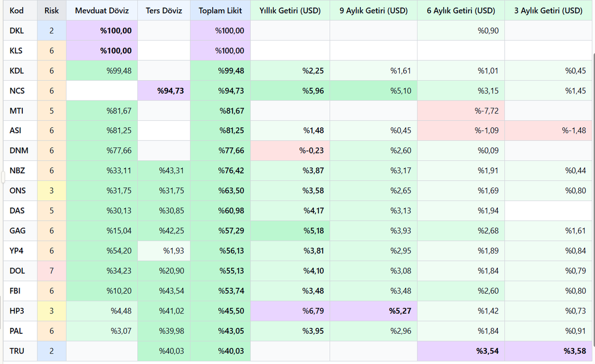
Task: Select the DOL fund code cell
Action: [20, 271]
